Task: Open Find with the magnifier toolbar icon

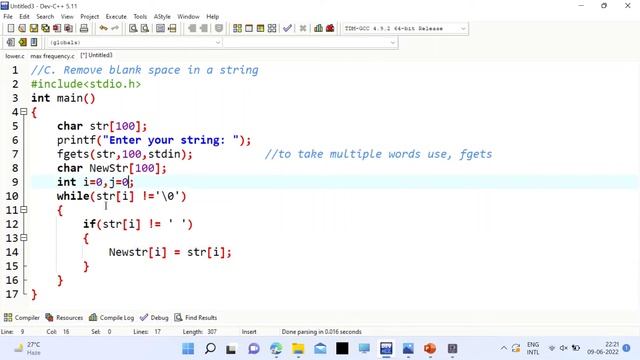Action: pos(133,28)
